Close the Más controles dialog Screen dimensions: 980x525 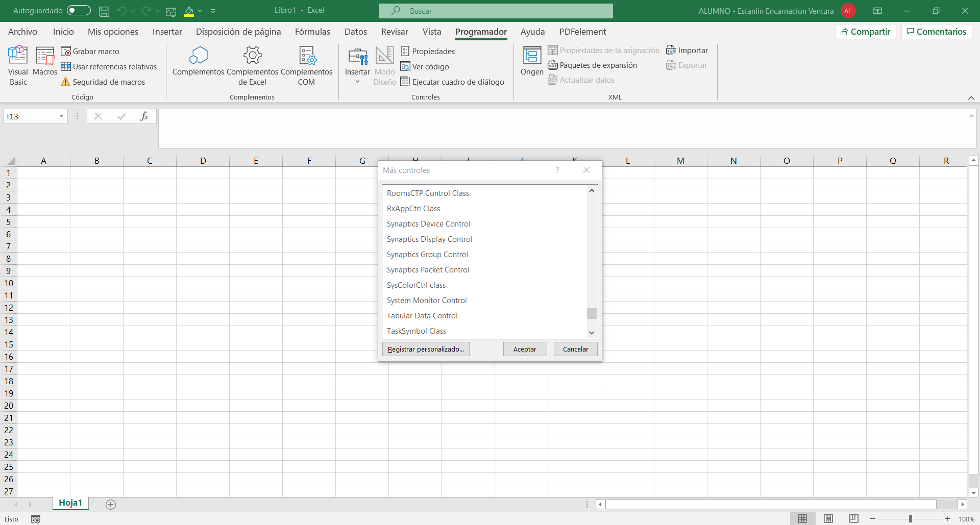tap(586, 170)
